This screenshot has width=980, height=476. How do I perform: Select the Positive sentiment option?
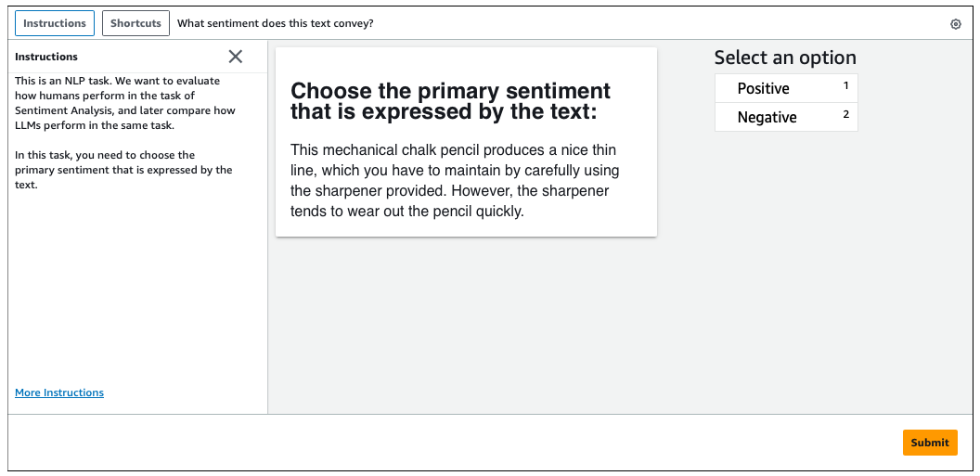pyautogui.click(x=764, y=89)
